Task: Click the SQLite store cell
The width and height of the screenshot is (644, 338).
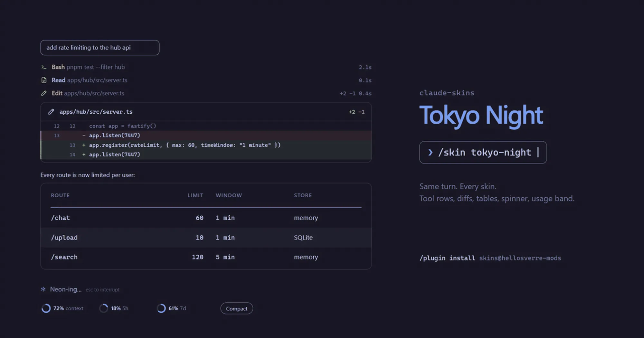Action: coord(303,238)
